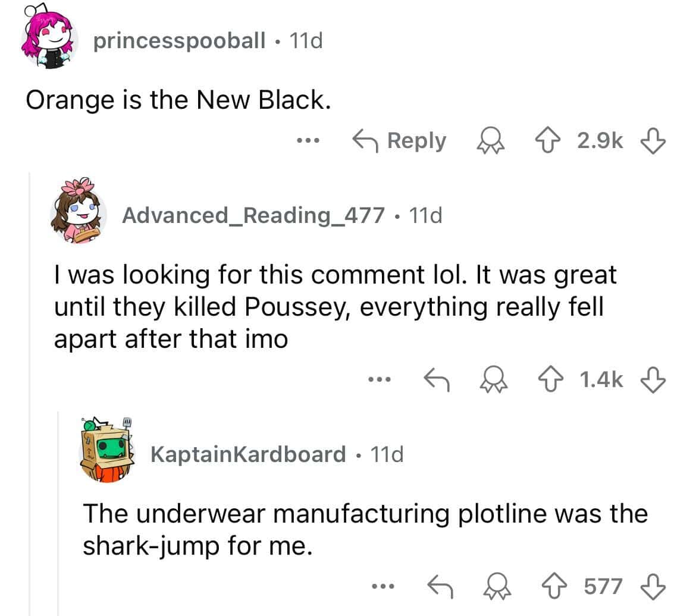Image resolution: width=696 pixels, height=616 pixels.
Task: Downvote princesspooball's comment
Action: 653,142
